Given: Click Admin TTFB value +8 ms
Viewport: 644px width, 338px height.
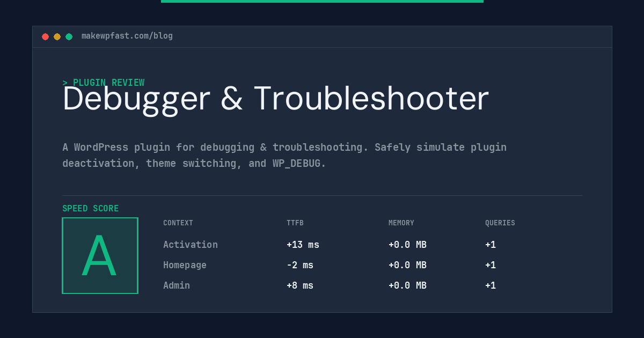Looking at the screenshot, I should tap(300, 285).
